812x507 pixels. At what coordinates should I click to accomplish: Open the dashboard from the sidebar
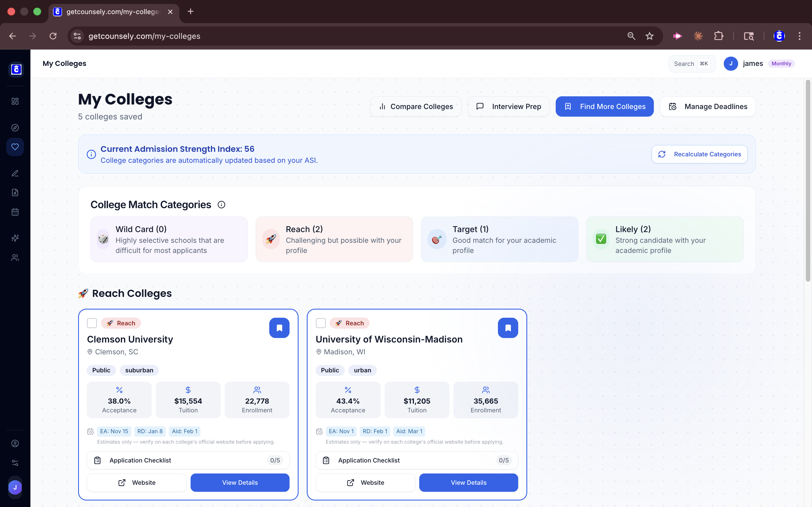[x=15, y=101]
